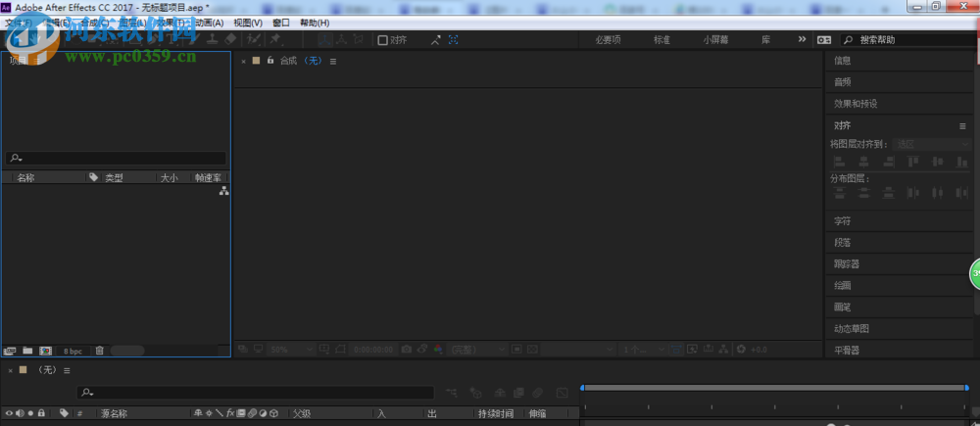Focus the timeline layer search field

tap(256, 393)
